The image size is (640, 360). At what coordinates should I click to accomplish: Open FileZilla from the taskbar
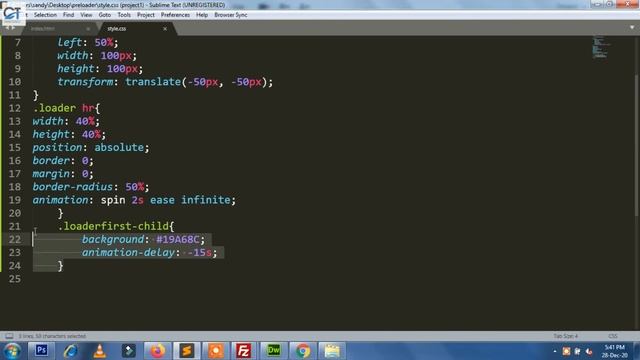click(244, 351)
